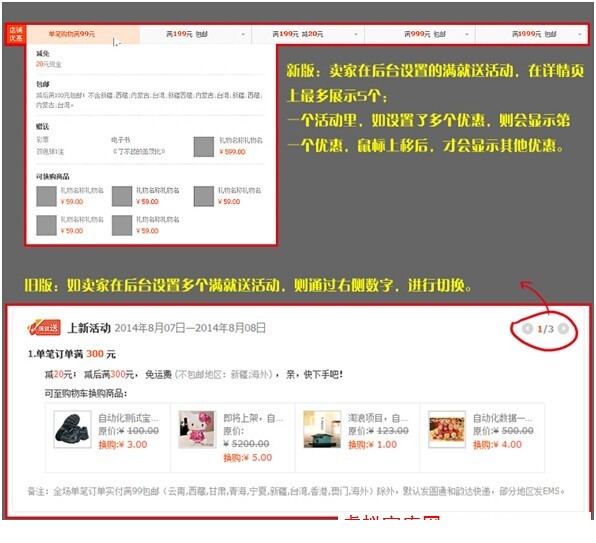The width and height of the screenshot is (596, 543).
Task: Click the 可至购物车换购商品 label
Action: pos(86,393)
